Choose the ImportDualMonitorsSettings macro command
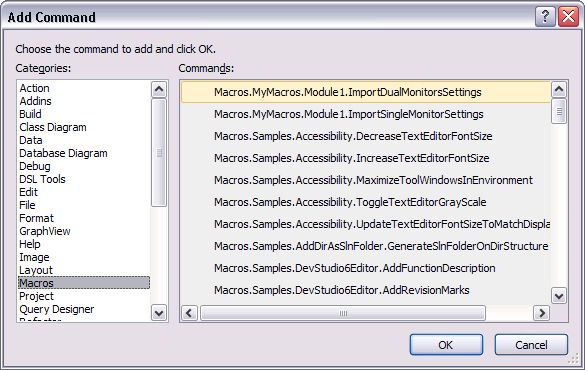585x370 pixels. pos(366,92)
